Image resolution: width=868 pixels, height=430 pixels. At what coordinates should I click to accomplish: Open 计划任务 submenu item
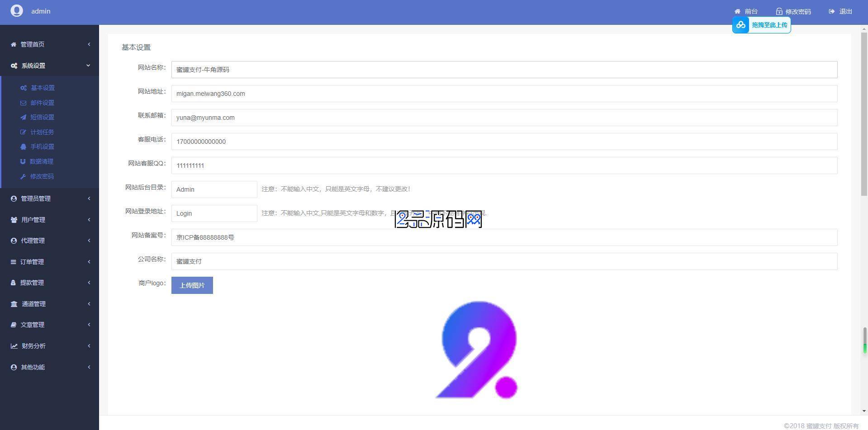(x=42, y=132)
